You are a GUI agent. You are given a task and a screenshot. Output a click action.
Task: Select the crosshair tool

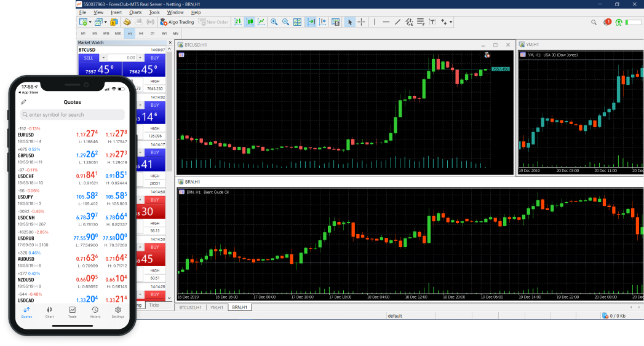coord(361,22)
